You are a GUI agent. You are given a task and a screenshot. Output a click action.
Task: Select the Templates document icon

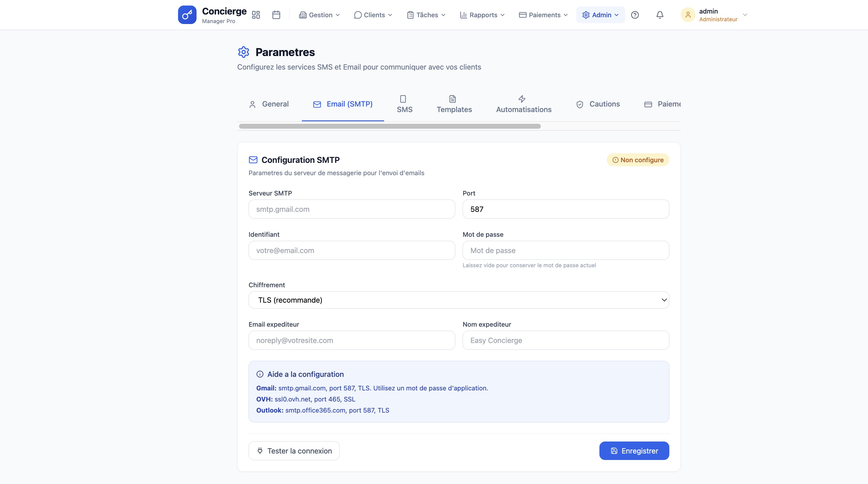tap(452, 99)
